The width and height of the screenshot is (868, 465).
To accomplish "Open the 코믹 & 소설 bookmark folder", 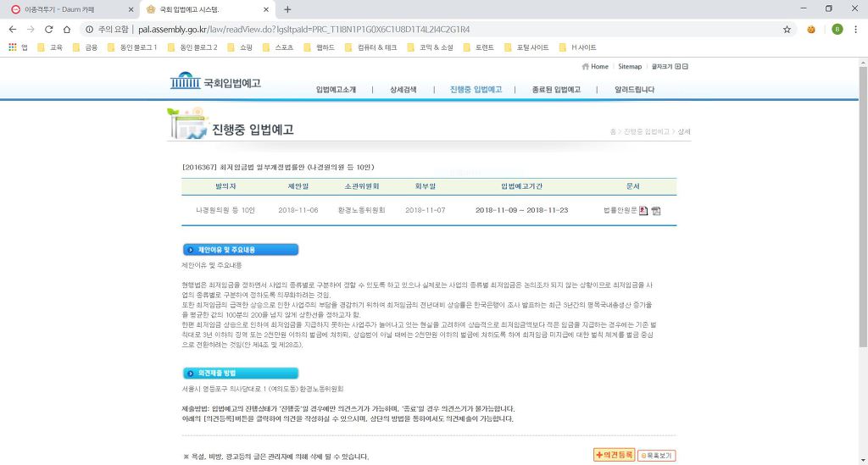I will point(430,47).
